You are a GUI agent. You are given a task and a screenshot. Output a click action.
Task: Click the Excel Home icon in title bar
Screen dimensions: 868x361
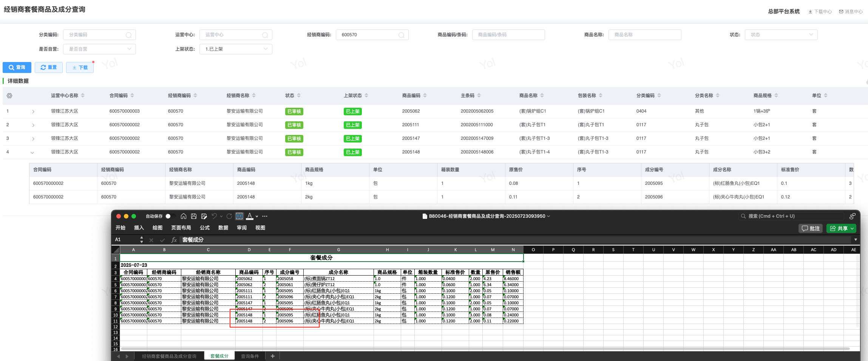[184, 216]
